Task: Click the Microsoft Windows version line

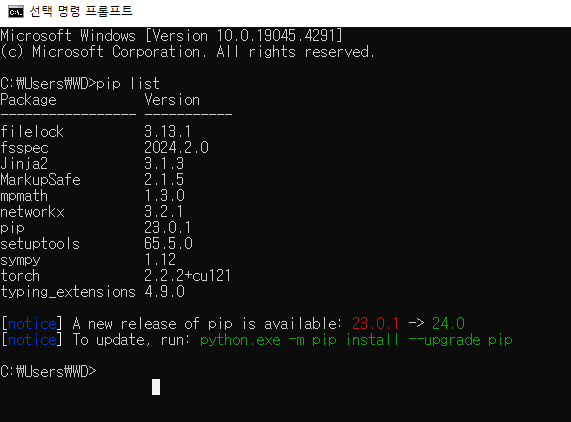Action: click(171, 36)
